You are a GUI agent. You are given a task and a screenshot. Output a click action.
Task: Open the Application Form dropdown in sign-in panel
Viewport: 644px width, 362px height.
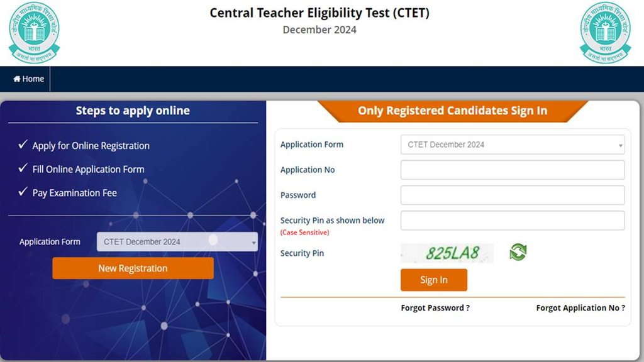tap(513, 145)
